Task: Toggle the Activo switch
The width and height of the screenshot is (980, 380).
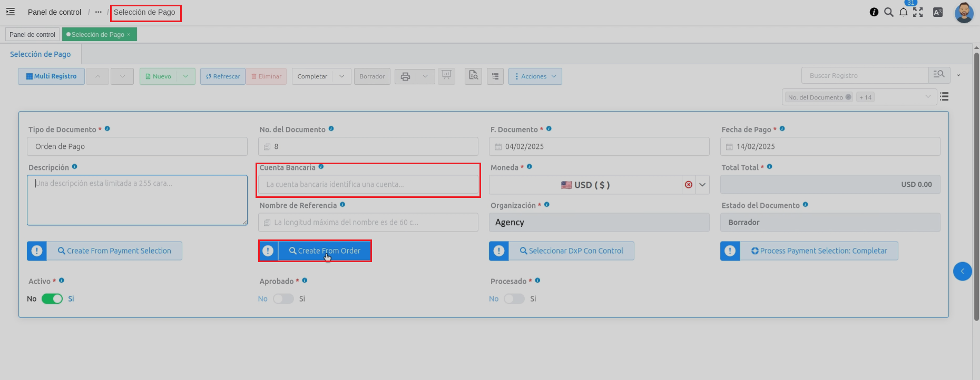Action: point(52,299)
